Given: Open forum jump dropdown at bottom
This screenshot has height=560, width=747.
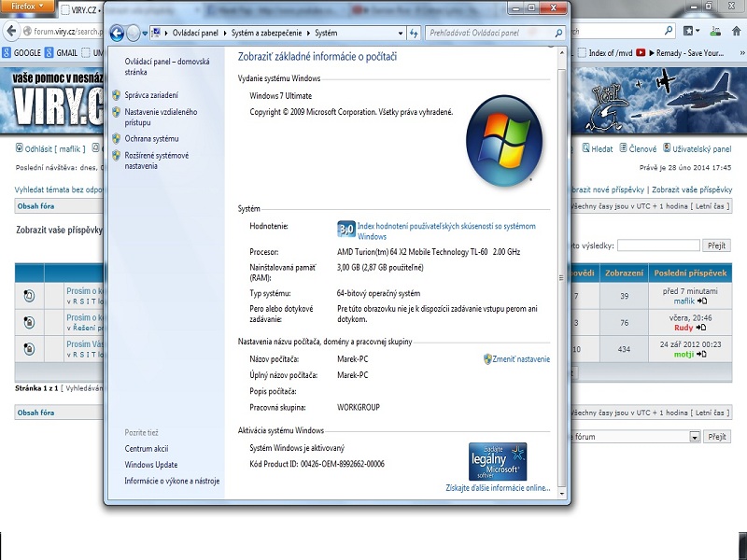Looking at the screenshot, I should pyautogui.click(x=695, y=437).
